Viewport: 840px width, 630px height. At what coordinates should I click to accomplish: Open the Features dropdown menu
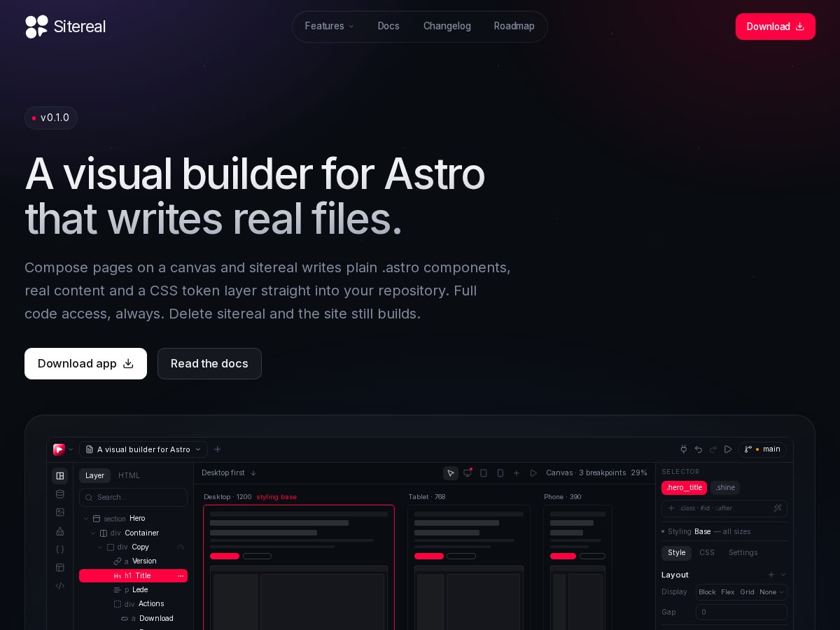329,27
